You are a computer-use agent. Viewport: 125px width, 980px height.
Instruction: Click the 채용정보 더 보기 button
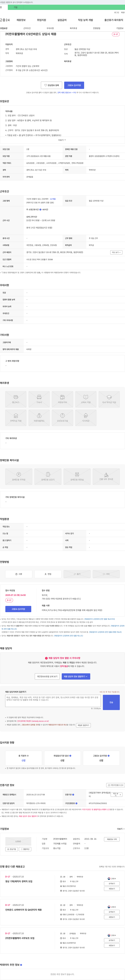(x=112, y=839)
